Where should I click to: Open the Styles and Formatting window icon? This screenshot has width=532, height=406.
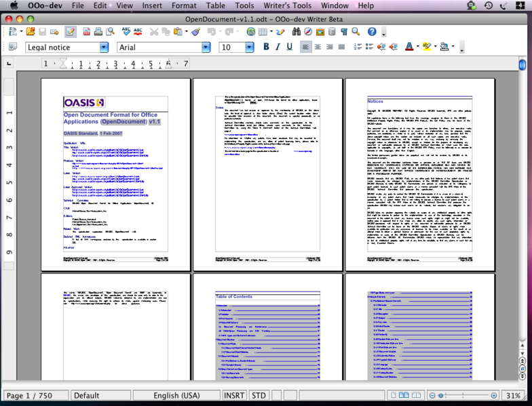(x=12, y=47)
